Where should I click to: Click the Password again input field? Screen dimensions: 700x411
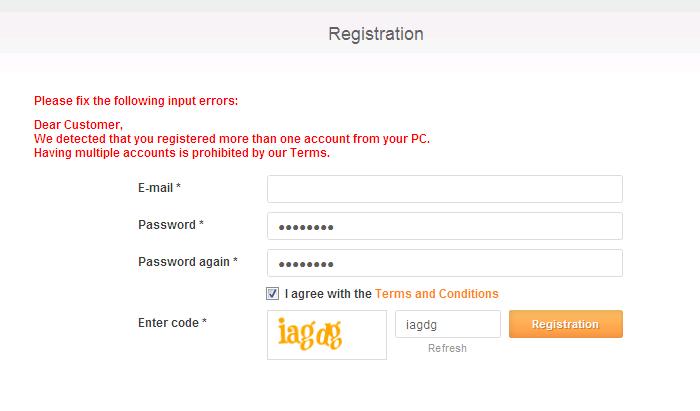point(445,263)
